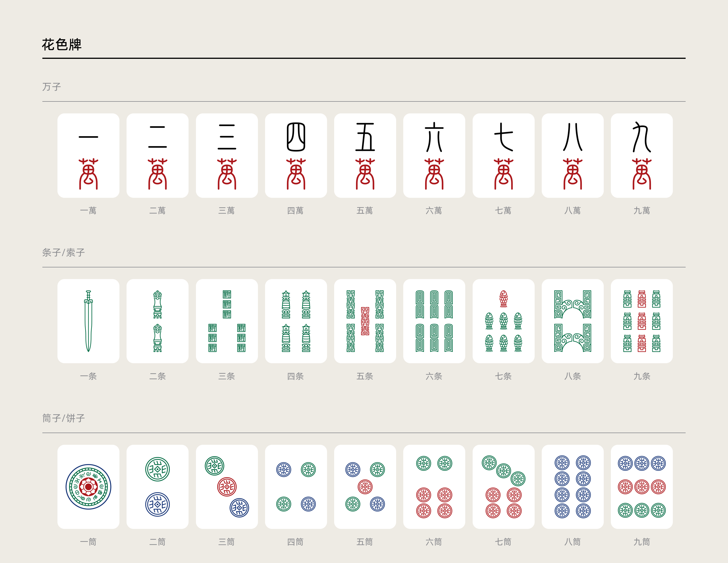The image size is (728, 563).
Task: Select the 三条 tile
Action: 227,321
